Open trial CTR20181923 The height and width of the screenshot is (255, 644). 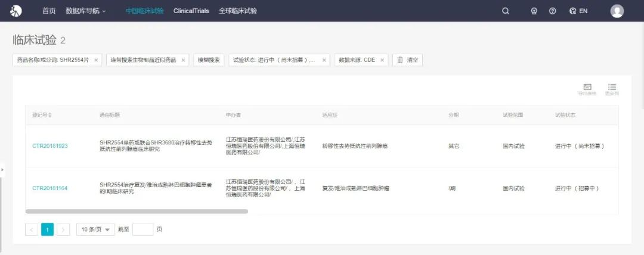coord(50,146)
